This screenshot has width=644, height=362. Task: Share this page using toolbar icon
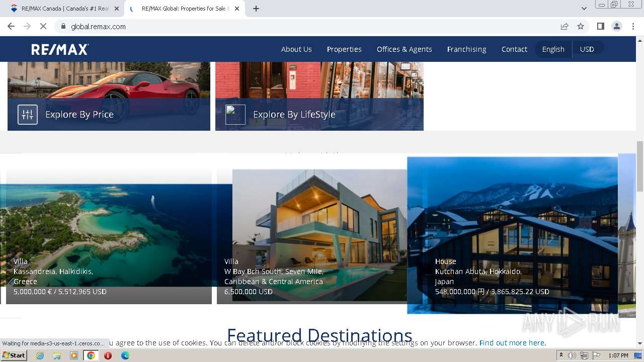click(x=565, y=26)
